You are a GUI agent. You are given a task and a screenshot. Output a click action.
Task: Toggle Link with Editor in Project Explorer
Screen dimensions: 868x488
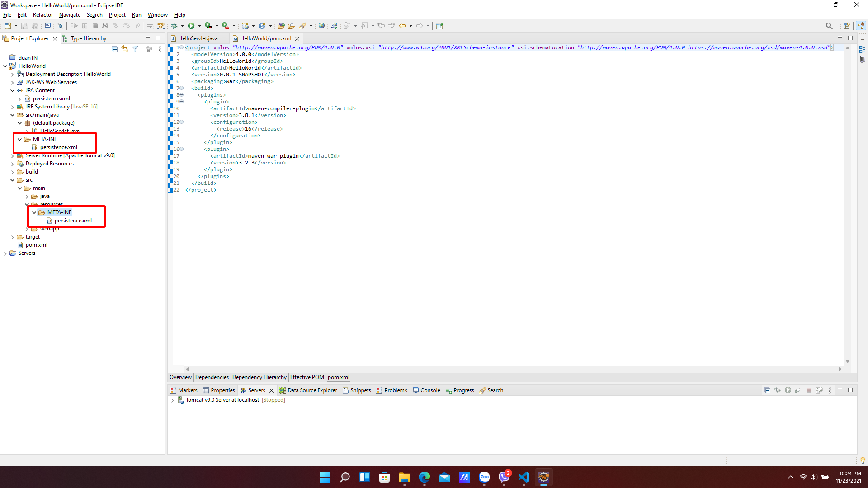(125, 49)
